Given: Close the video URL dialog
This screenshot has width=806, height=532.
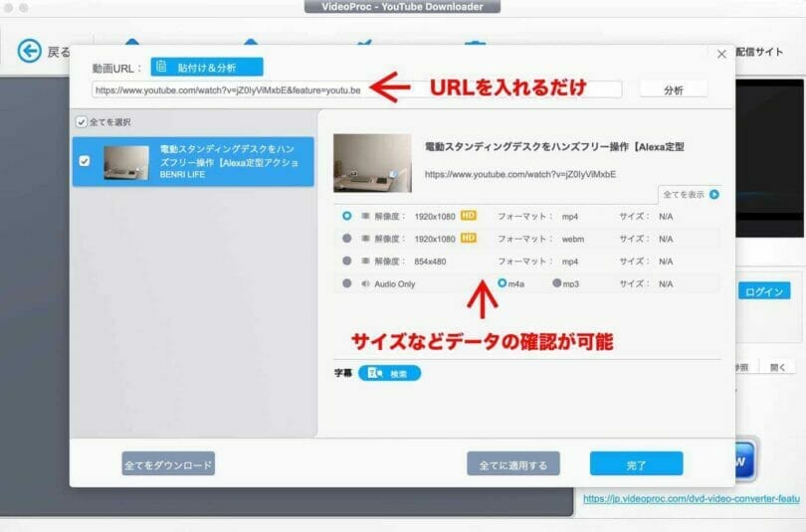Looking at the screenshot, I should (721, 54).
